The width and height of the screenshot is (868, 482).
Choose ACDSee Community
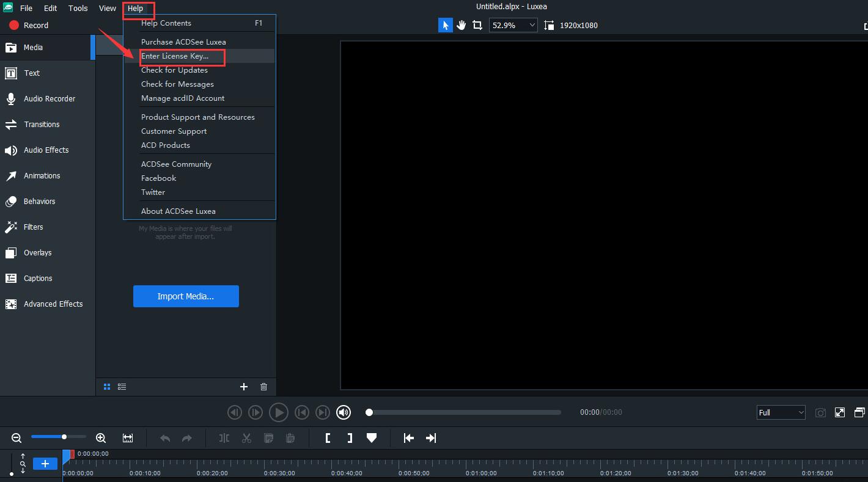[x=199, y=164]
